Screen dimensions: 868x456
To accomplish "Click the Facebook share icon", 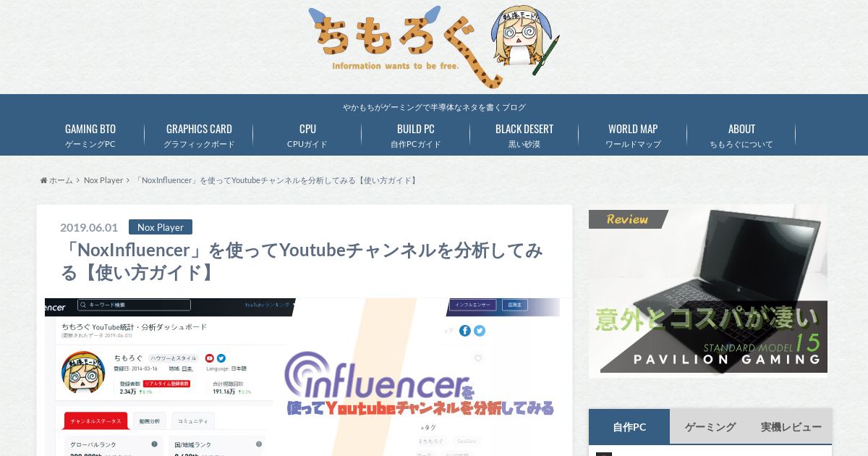I will [465, 330].
